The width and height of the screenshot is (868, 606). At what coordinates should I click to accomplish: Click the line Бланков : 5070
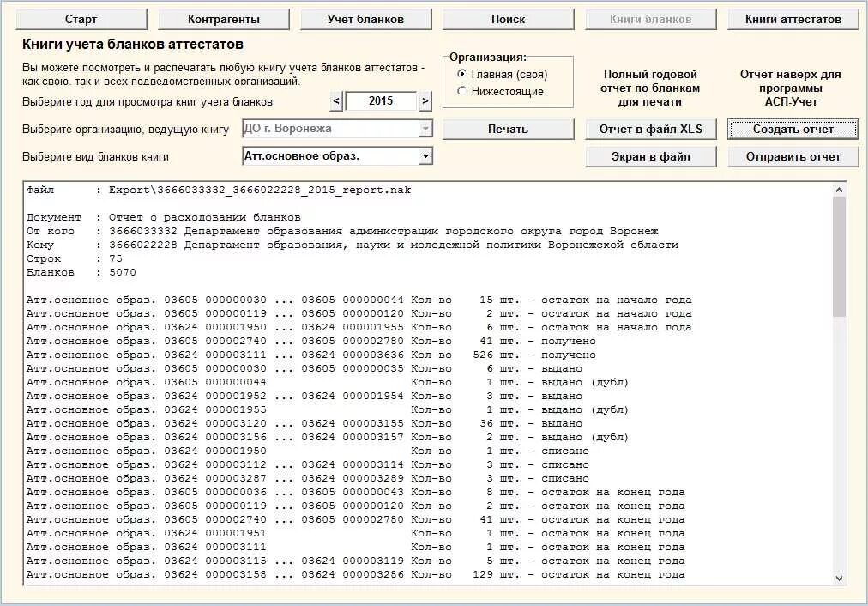pyautogui.click(x=81, y=273)
